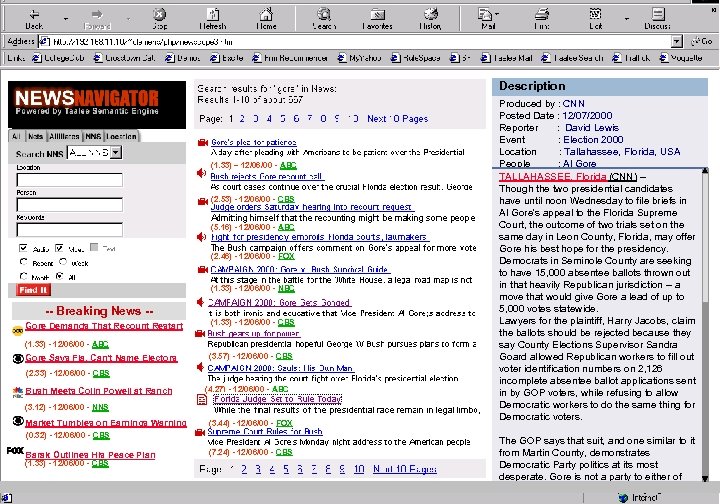Click NBC logo beside Bush Meets Colin Powell

click(x=17, y=392)
